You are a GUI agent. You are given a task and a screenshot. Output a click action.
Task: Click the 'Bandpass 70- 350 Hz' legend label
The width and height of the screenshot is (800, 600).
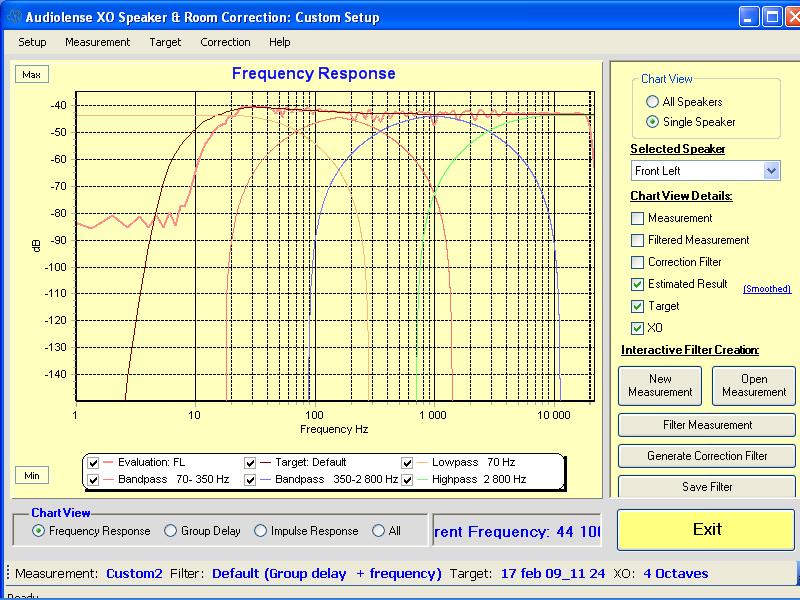click(173, 479)
